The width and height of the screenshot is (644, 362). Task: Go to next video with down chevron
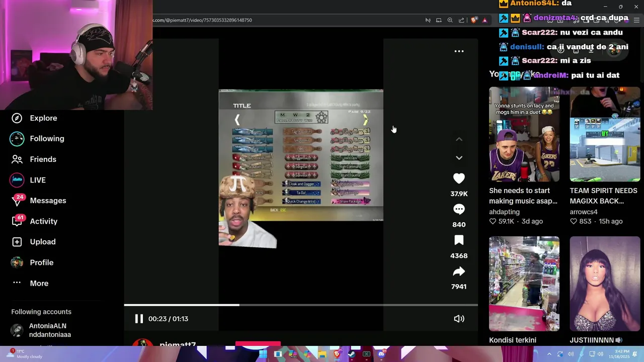[x=459, y=158]
